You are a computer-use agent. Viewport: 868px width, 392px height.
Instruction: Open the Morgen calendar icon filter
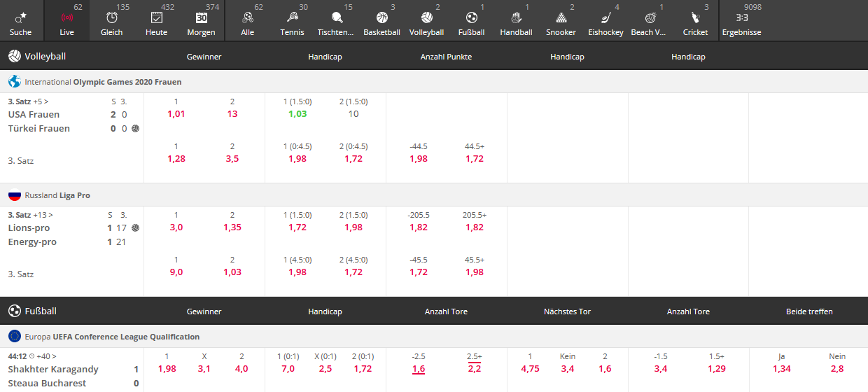pos(202,17)
